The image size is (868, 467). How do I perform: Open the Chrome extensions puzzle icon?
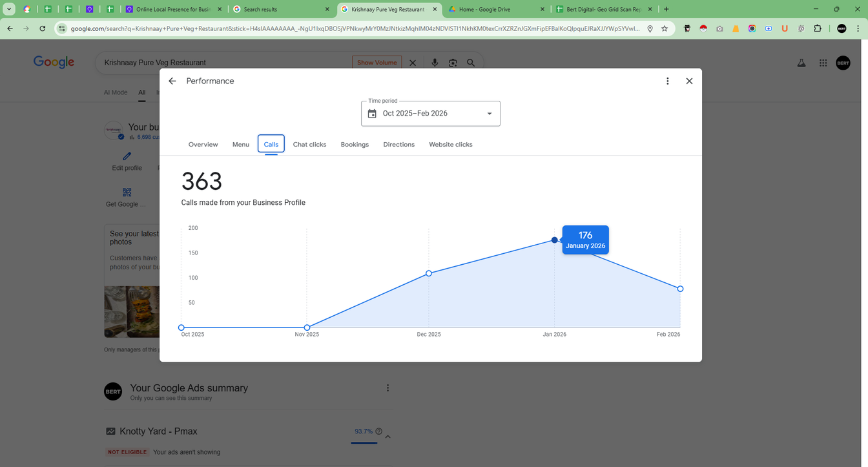[818, 28]
